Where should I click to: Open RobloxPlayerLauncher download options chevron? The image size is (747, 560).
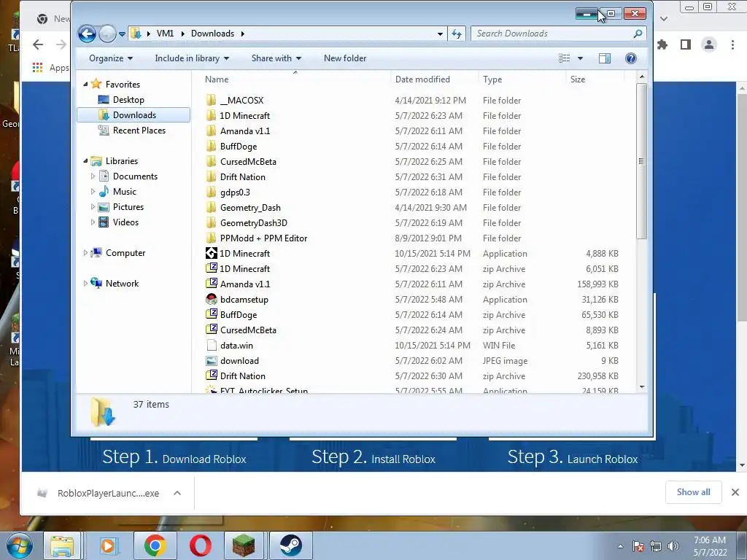coord(177,494)
